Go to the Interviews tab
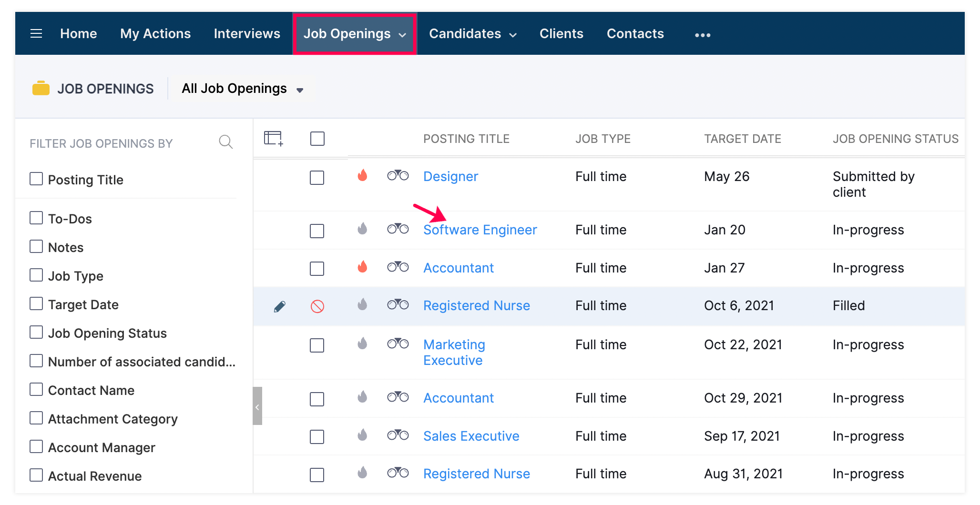The image size is (980, 505). click(x=247, y=34)
